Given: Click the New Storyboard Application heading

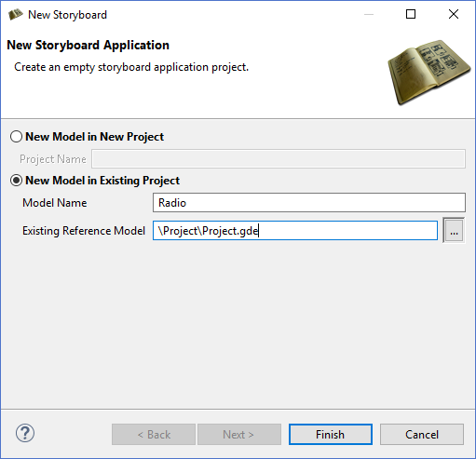Looking at the screenshot, I should click(88, 45).
